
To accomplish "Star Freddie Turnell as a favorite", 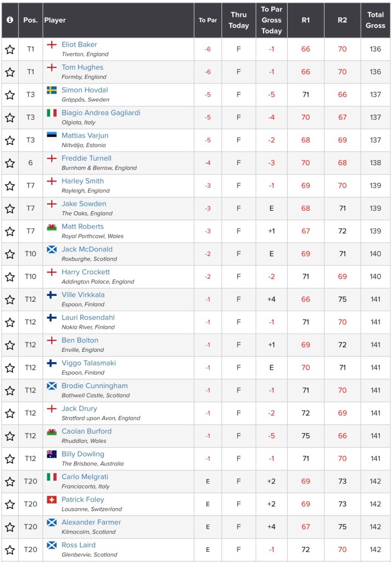I will tap(10, 163).
